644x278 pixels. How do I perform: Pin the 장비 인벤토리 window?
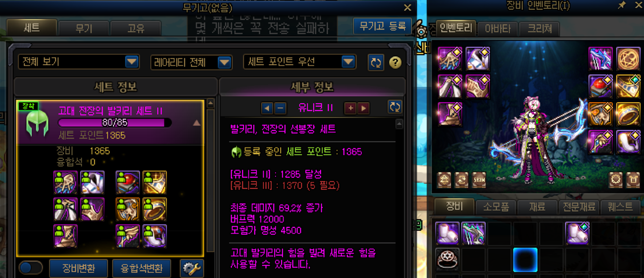point(622,5)
